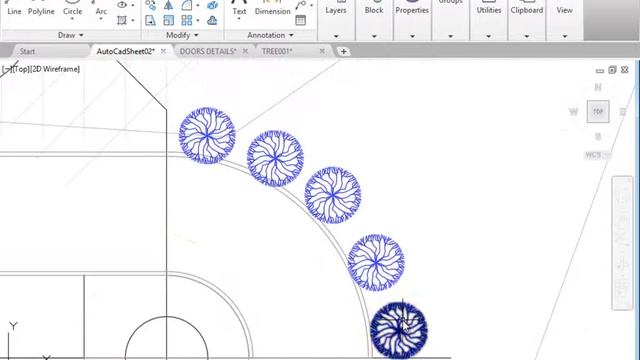Click the [-] viewport control label

[x=6, y=69]
